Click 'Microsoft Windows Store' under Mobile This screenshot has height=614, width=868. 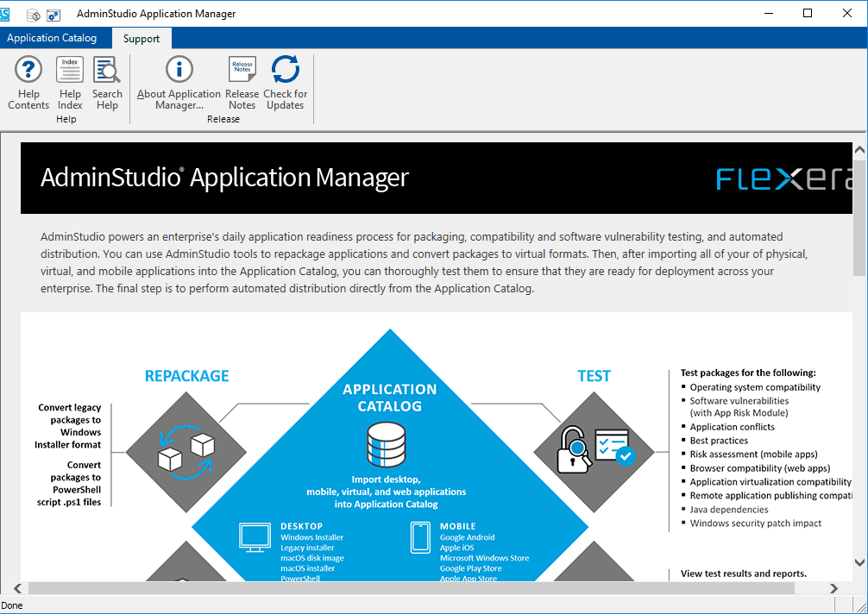[484, 558]
